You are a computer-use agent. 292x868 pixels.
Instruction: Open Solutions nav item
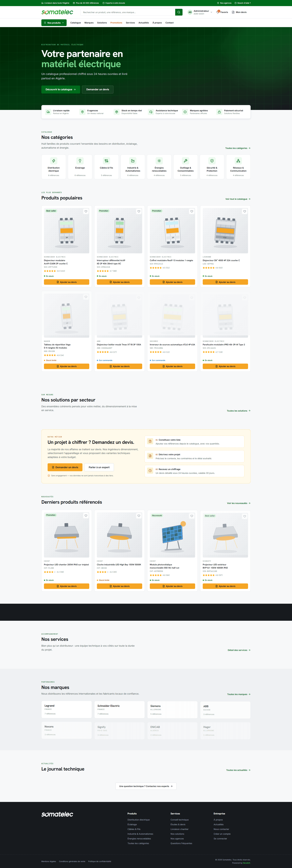102,23
